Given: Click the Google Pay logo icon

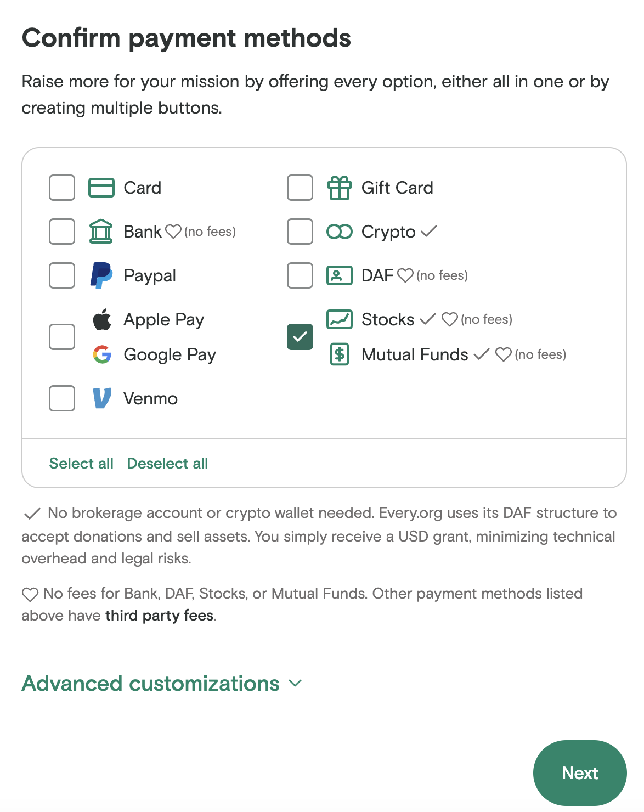Looking at the screenshot, I should tap(102, 354).
